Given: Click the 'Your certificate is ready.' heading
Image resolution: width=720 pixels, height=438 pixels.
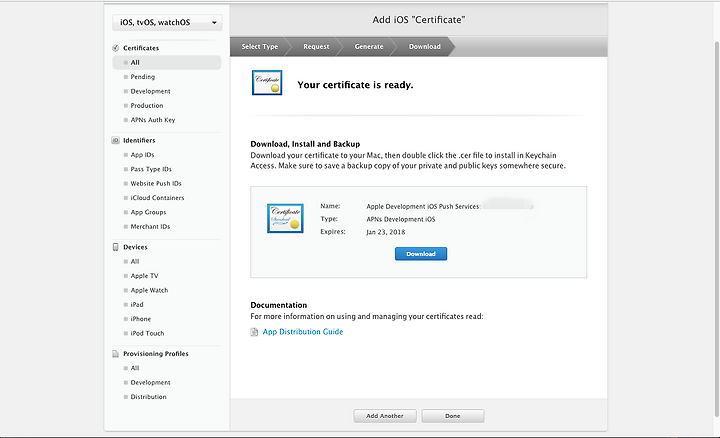Looking at the screenshot, I should pyautogui.click(x=355, y=85).
